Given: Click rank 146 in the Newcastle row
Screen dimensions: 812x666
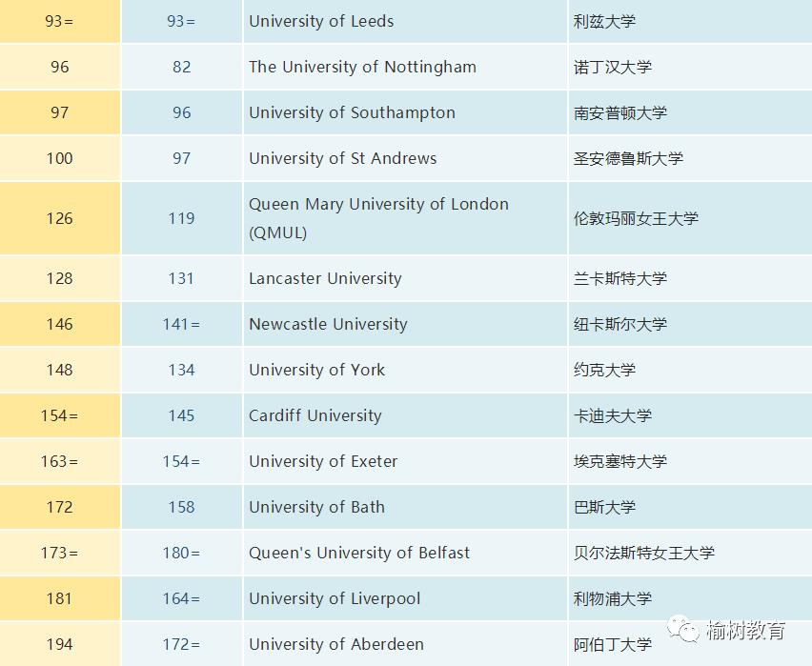Looking at the screenshot, I should point(59,324).
